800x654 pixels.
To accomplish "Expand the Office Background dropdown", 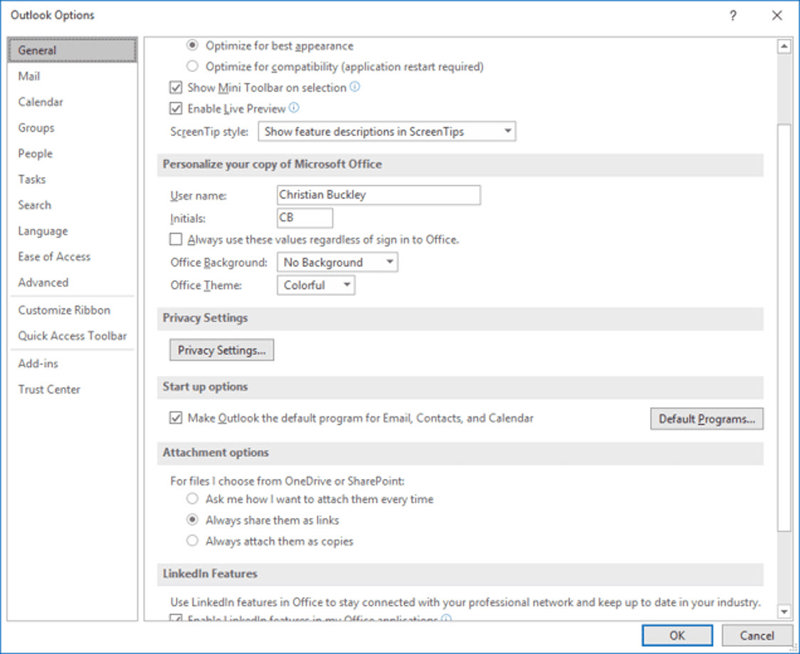I will tap(337, 262).
